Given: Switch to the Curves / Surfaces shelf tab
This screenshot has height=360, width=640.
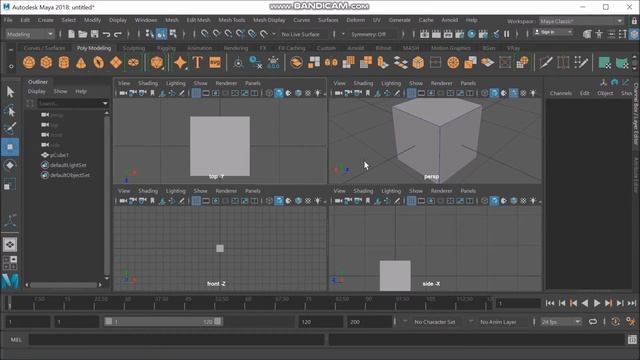Looking at the screenshot, I should point(44,48).
